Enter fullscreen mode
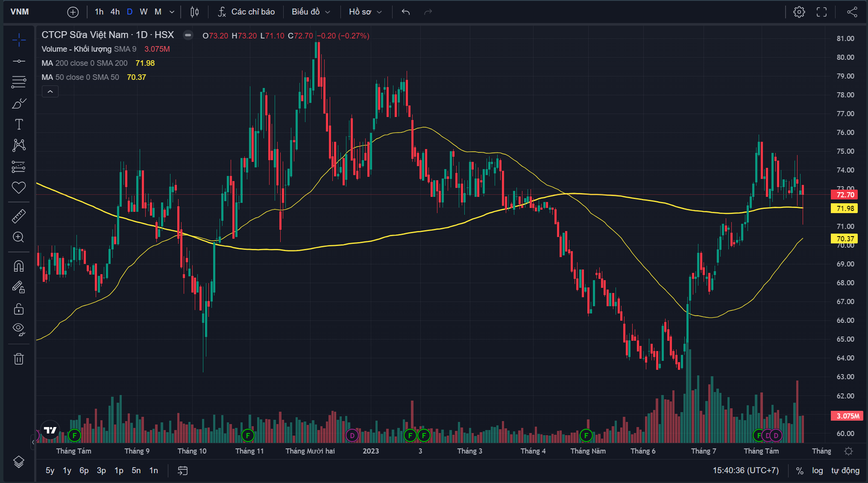 pyautogui.click(x=822, y=12)
